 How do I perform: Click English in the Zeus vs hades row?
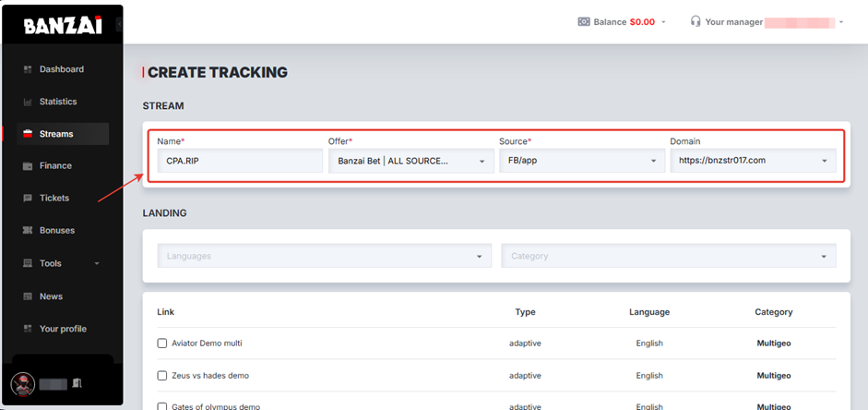click(649, 376)
